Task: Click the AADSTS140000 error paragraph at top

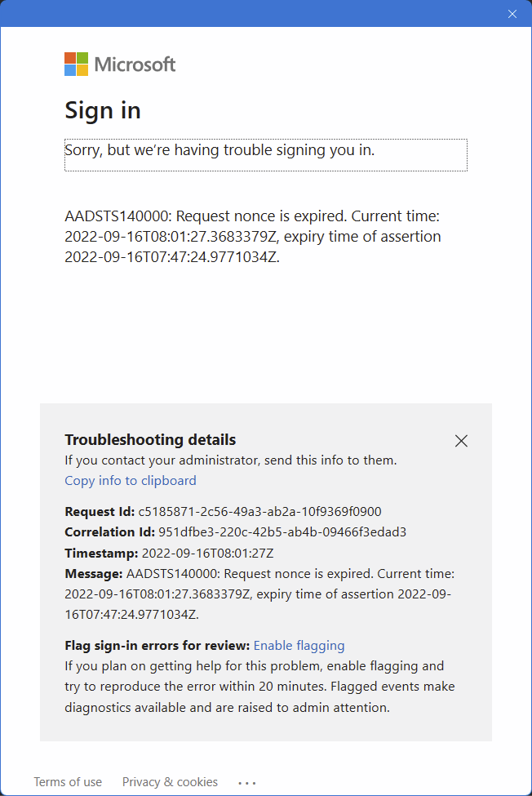Action: pyautogui.click(x=253, y=237)
